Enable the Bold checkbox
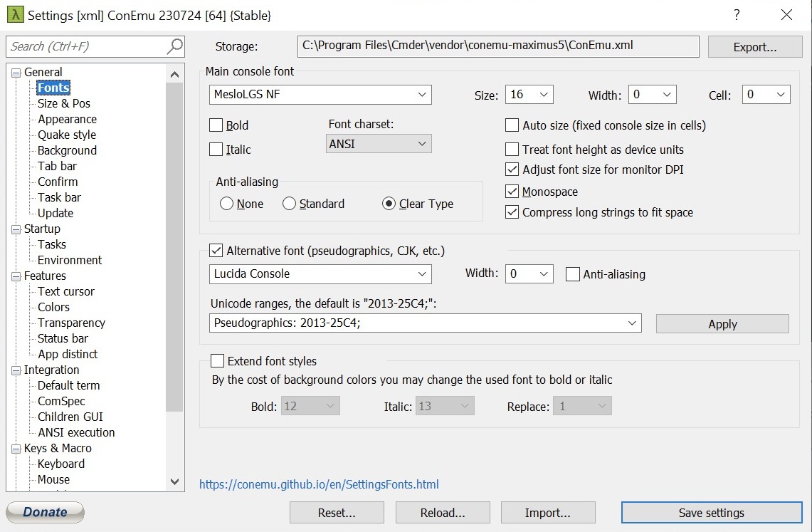The image size is (812, 532). [x=216, y=125]
